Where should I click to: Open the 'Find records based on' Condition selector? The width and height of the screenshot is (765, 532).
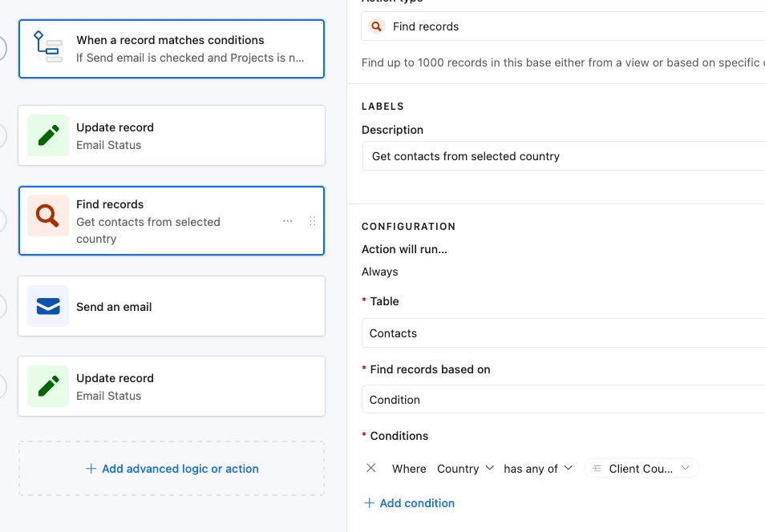(561, 400)
